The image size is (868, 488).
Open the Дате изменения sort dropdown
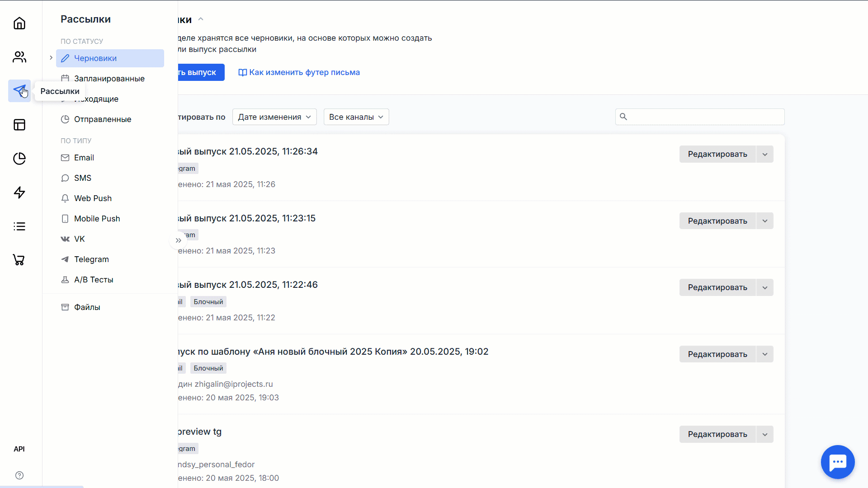(274, 117)
